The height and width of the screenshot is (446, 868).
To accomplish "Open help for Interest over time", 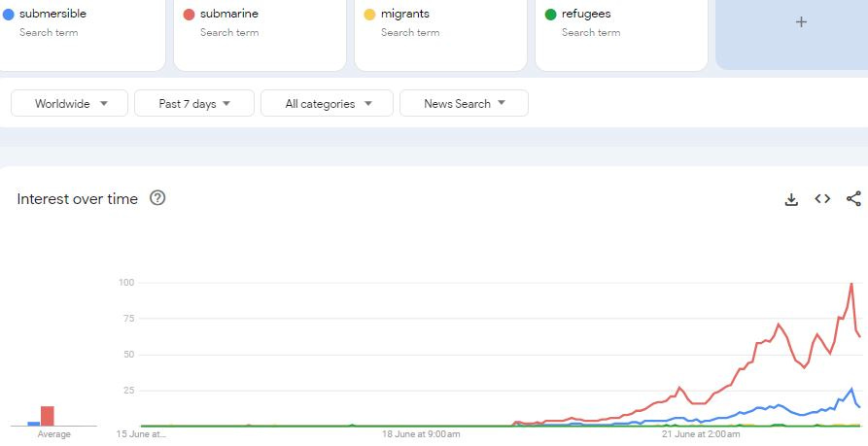I will [x=157, y=198].
